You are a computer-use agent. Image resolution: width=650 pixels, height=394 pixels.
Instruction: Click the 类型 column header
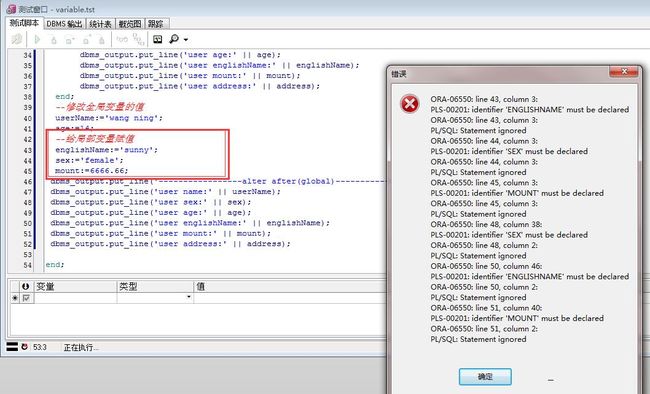click(x=155, y=286)
